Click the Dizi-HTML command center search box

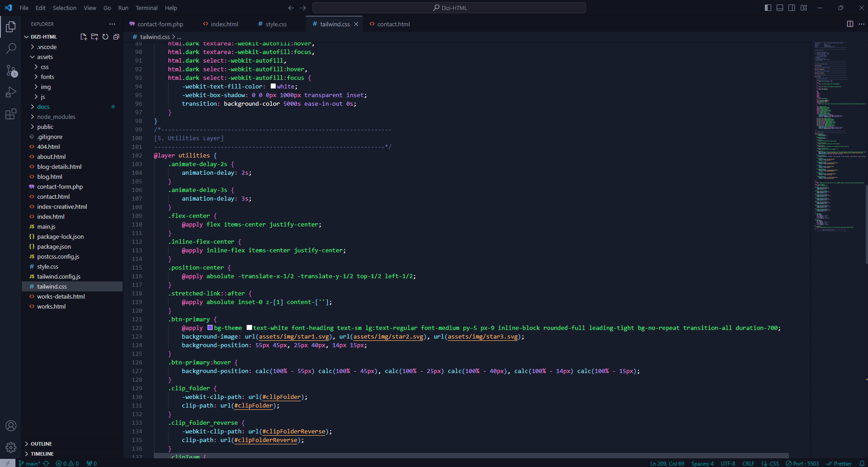pyautogui.click(x=449, y=8)
